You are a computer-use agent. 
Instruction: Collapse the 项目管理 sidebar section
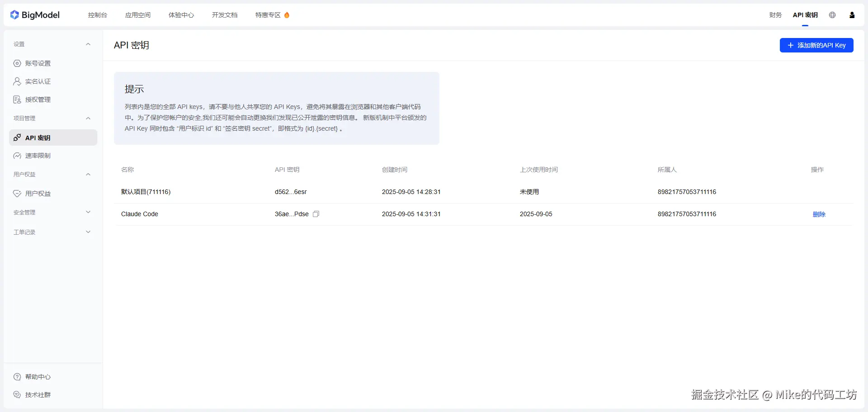[88, 118]
